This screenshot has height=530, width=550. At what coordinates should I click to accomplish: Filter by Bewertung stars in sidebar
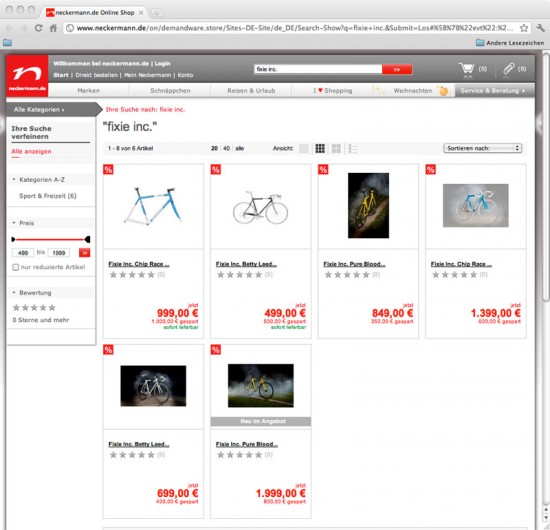(34, 308)
